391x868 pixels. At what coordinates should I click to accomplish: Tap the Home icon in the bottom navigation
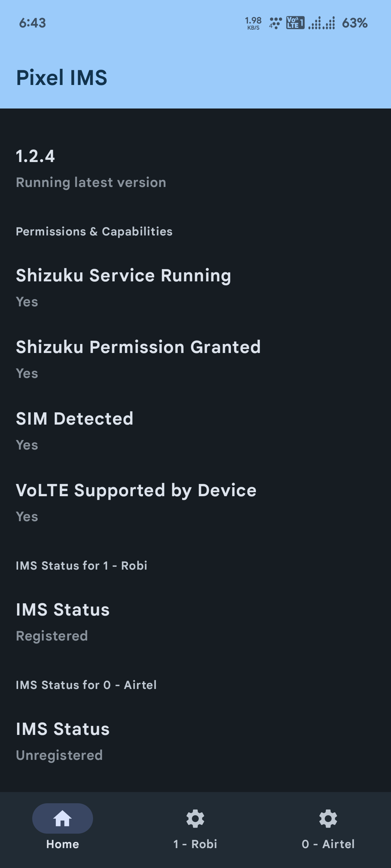point(62,818)
